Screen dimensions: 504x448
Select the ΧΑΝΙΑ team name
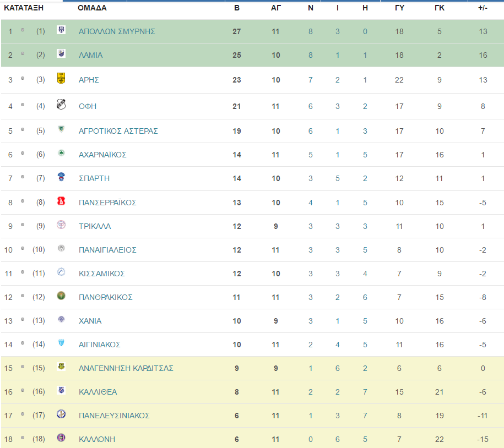(x=90, y=321)
